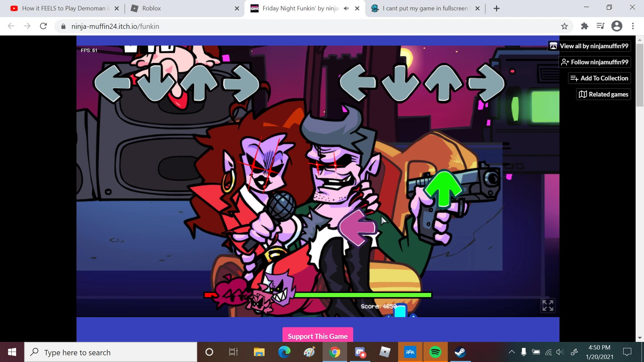
Task: Reload the itch.io page
Action: (43, 26)
